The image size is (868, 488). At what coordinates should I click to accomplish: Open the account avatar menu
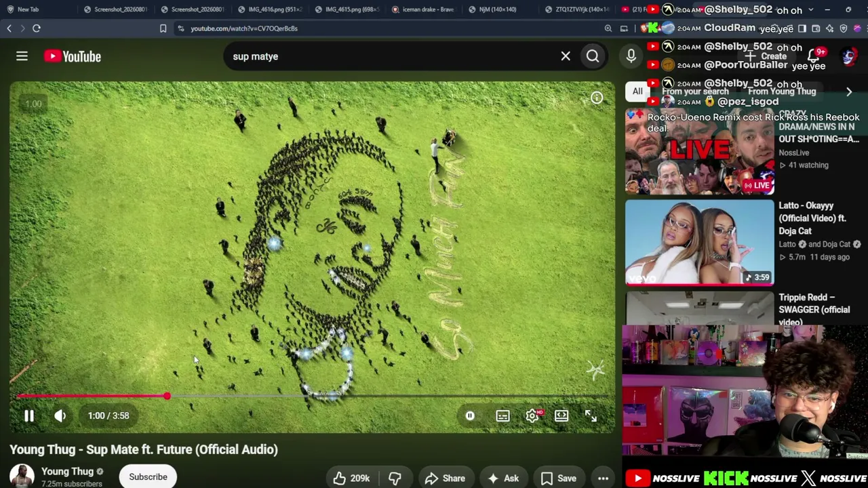pos(848,56)
